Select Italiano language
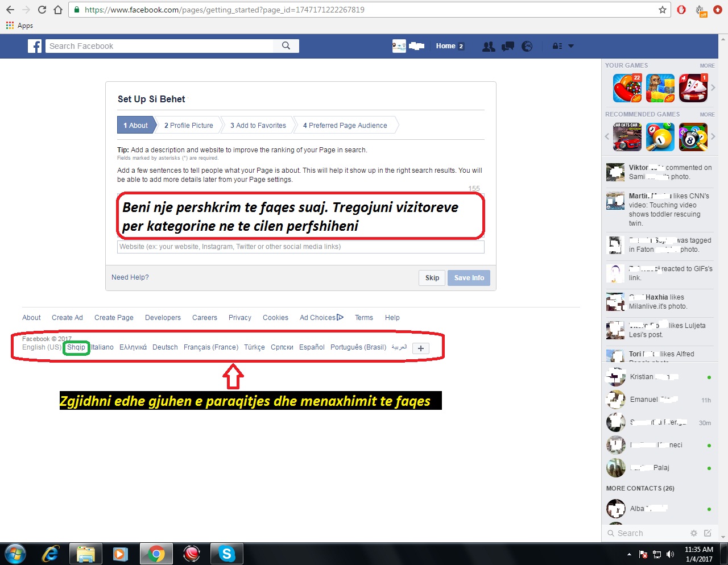 pyautogui.click(x=102, y=347)
